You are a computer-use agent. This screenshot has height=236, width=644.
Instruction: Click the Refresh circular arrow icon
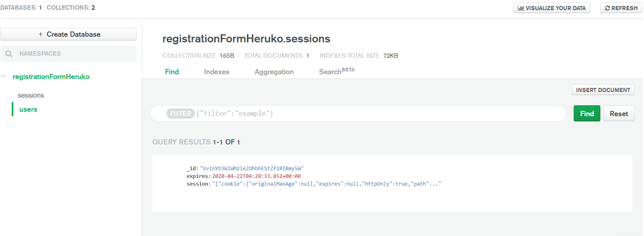pyautogui.click(x=607, y=8)
